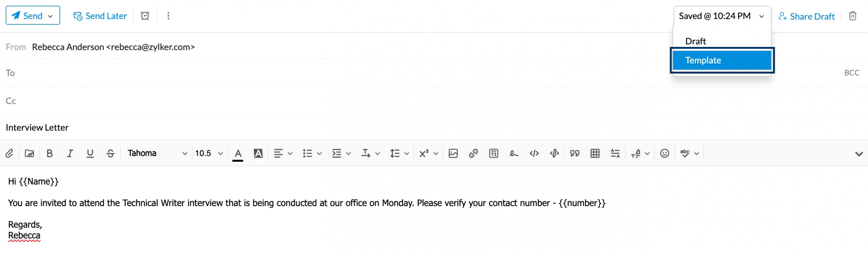The image size is (868, 253).
Task: Insert a table into the message
Action: [595, 153]
